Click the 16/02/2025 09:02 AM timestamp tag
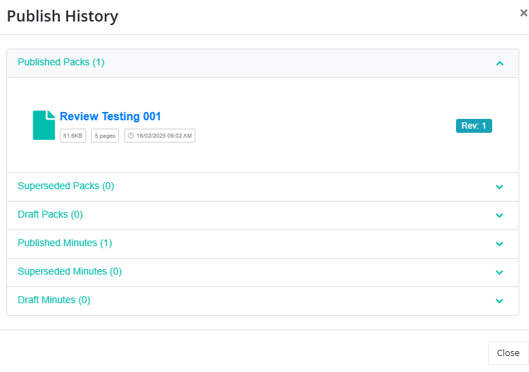 tap(160, 136)
